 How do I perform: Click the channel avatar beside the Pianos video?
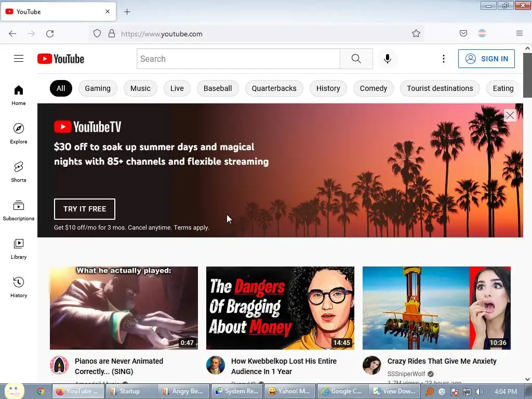(59, 365)
